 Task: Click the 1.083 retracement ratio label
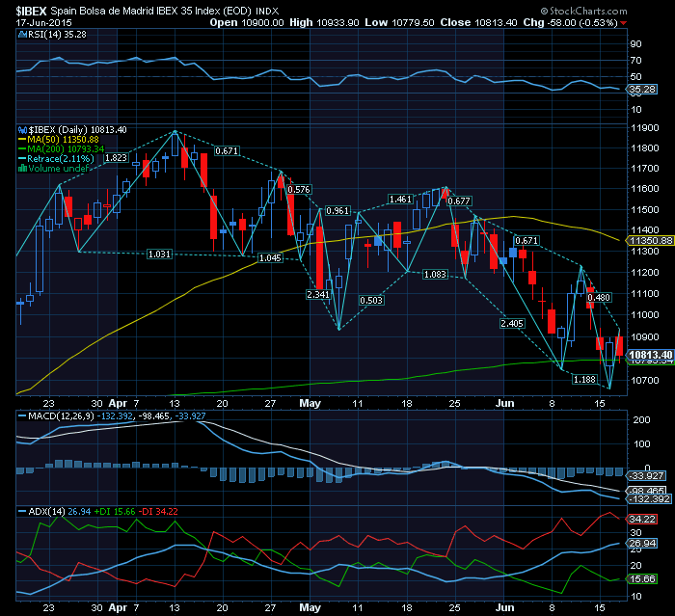tap(435, 274)
